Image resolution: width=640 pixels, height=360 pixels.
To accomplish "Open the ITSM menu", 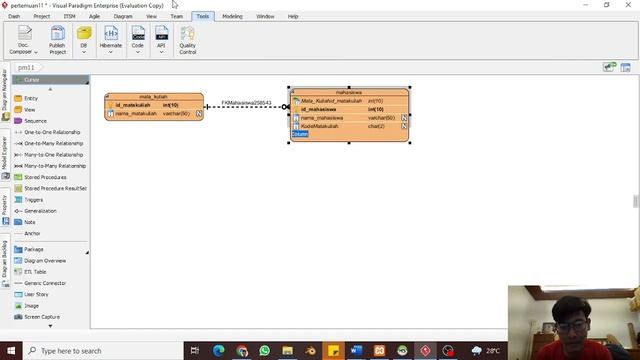I will point(69,16).
